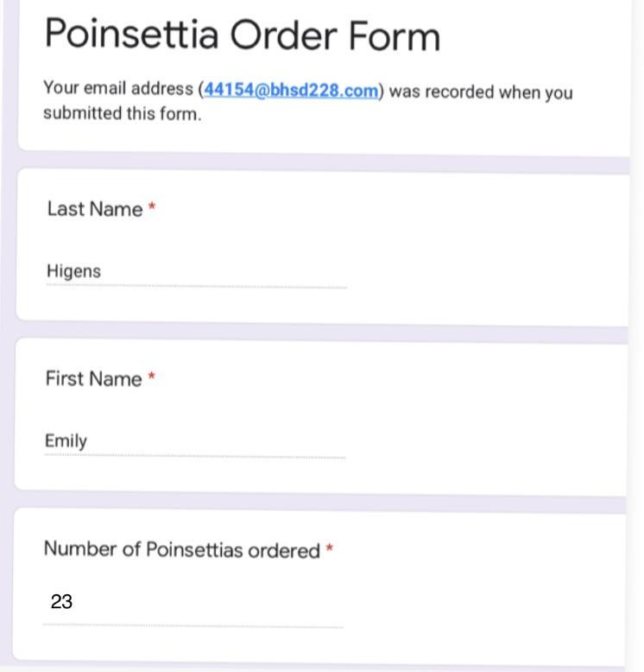Click the Last Name question label
Image resolution: width=644 pixels, height=672 pixels.
pos(95,209)
